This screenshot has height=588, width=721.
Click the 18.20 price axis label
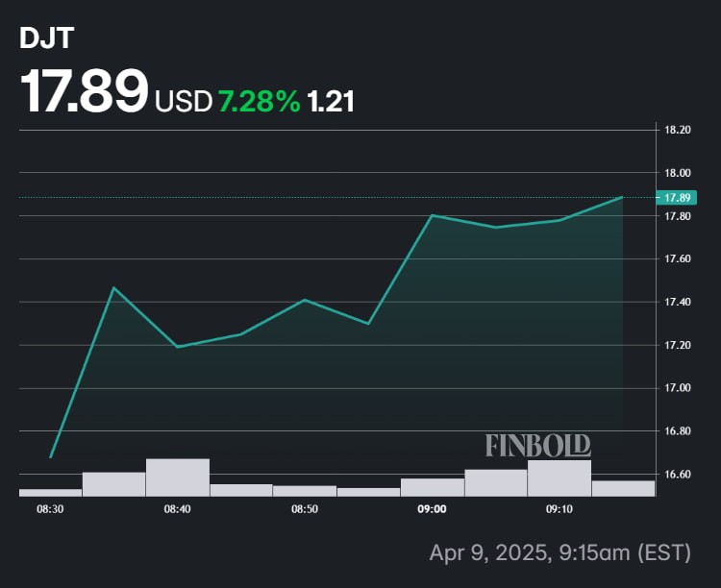678,130
